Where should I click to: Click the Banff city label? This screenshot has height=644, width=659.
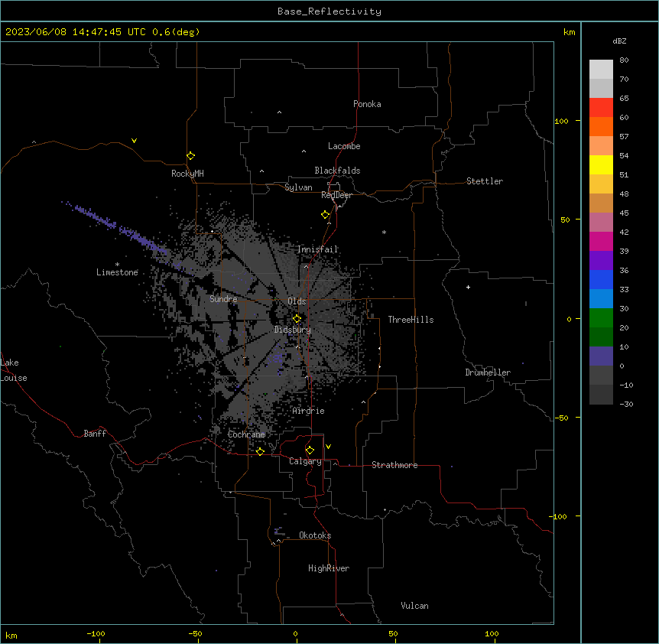click(95, 434)
